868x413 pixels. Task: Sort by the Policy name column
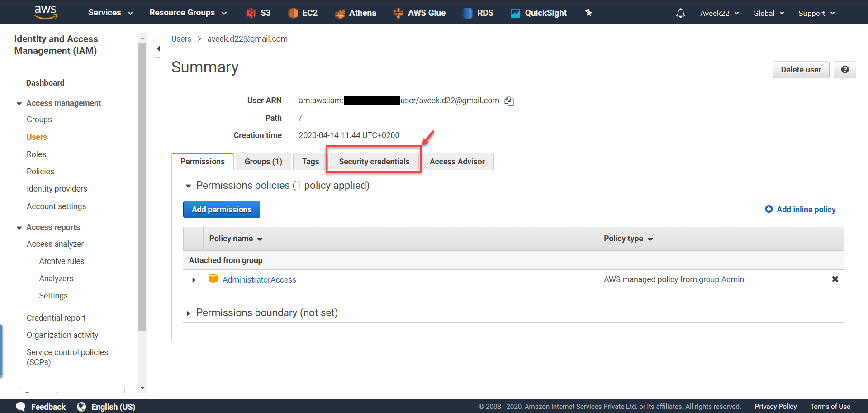pos(236,239)
